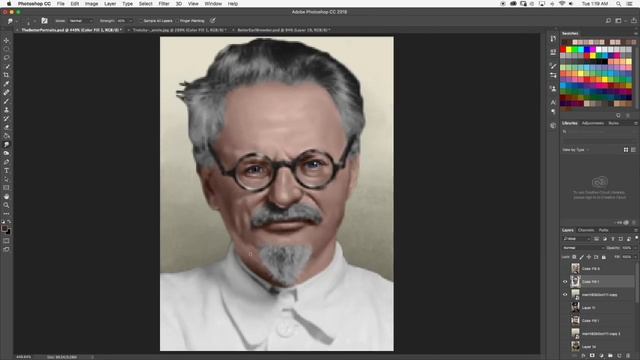The width and height of the screenshot is (640, 360).
Task: Enable Sample All Layers checkbox
Action: [x=141, y=20]
